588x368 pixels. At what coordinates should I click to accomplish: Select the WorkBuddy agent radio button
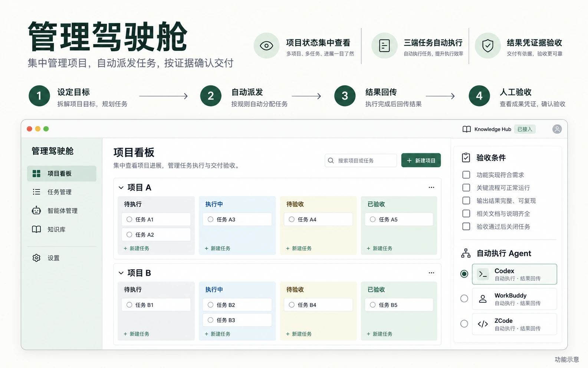pyautogui.click(x=464, y=299)
